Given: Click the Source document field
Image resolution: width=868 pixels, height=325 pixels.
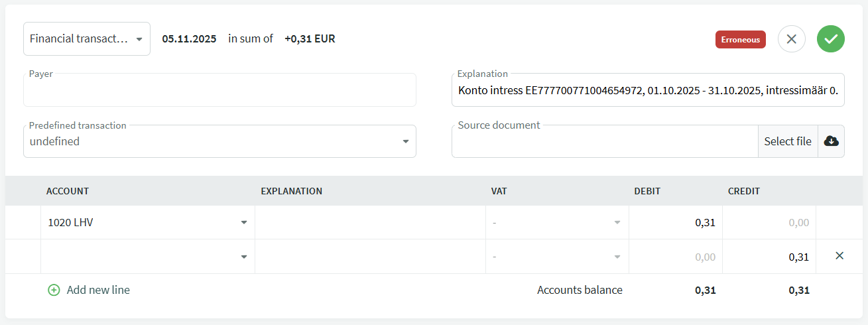Looking at the screenshot, I should (x=603, y=142).
